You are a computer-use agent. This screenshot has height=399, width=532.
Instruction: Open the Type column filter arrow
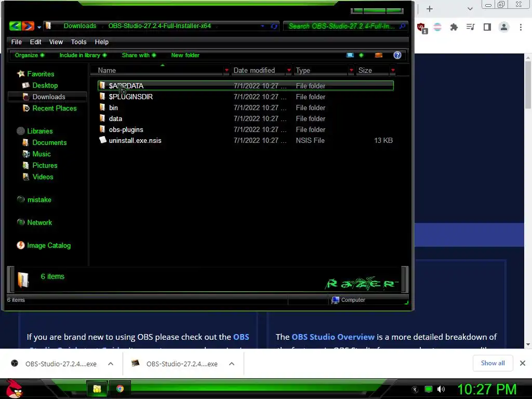(352, 70)
